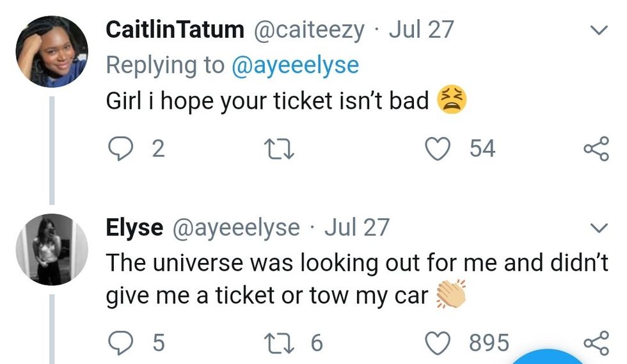The width and height of the screenshot is (627, 364).
Task: Open Elyse display name profile
Action: click(134, 227)
